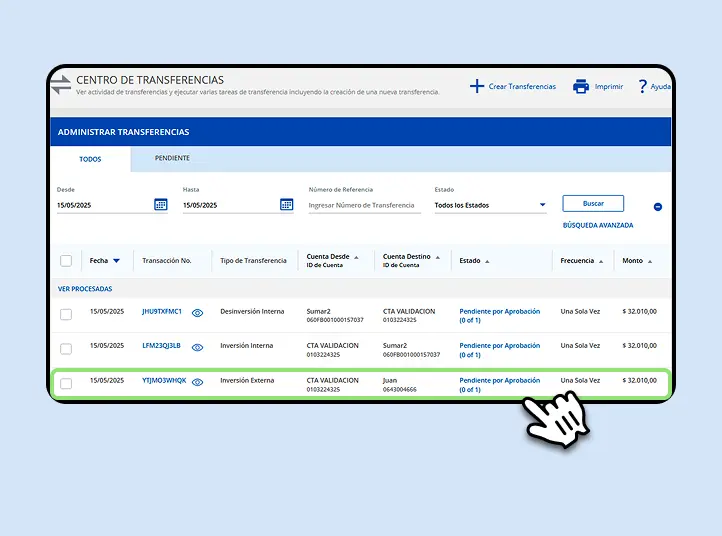Check the box for Inversión Interna row
Viewport: 722px width, 536px height.
(x=66, y=349)
